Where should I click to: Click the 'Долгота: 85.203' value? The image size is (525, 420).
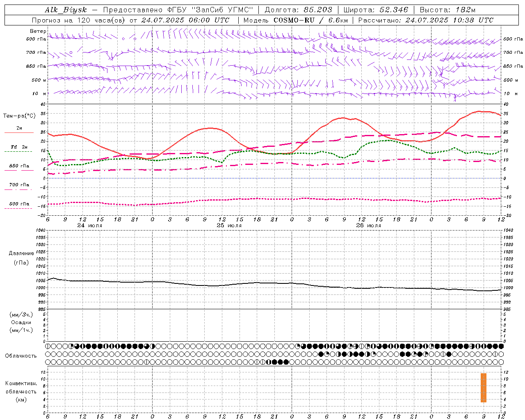[298, 10]
